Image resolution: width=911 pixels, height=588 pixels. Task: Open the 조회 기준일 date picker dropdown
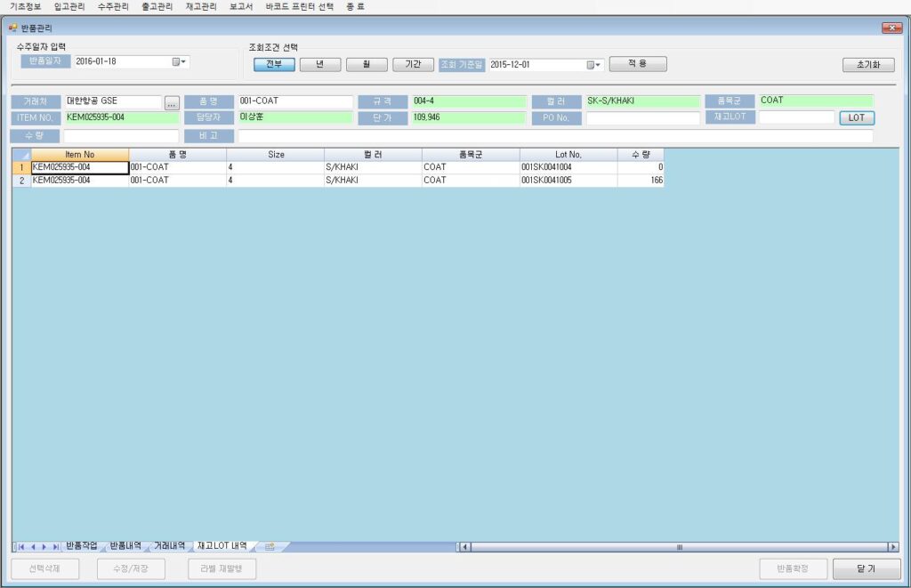594,65
